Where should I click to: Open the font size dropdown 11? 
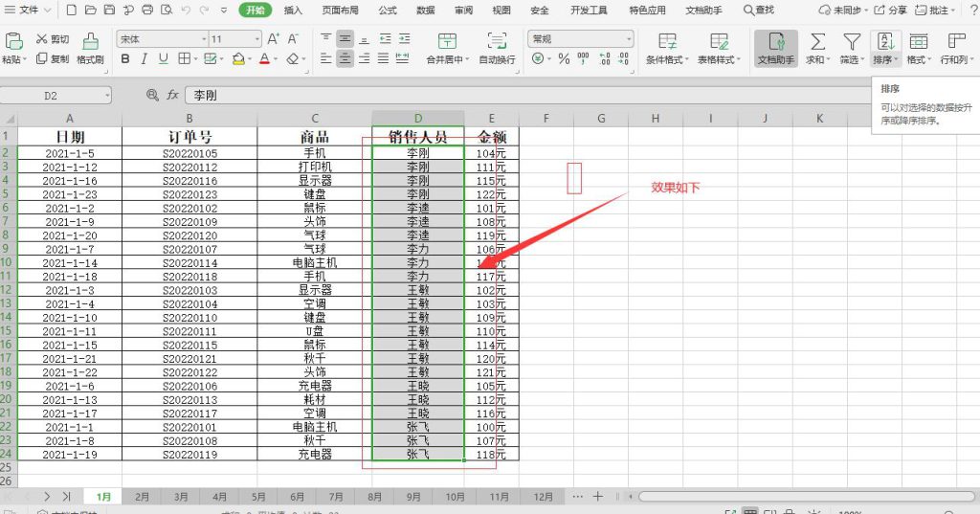[256, 39]
